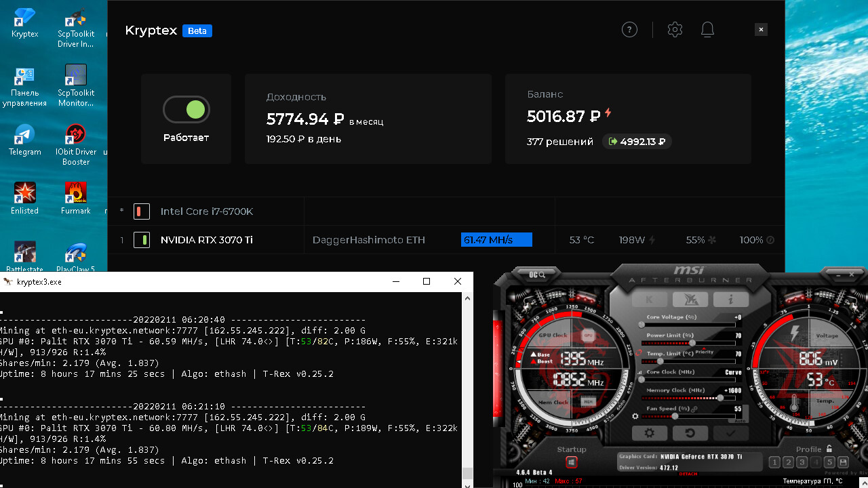Screen dimensions: 868x488
Task: Click the DaggerHashimoto ETH algorithm cell
Action: click(368, 240)
